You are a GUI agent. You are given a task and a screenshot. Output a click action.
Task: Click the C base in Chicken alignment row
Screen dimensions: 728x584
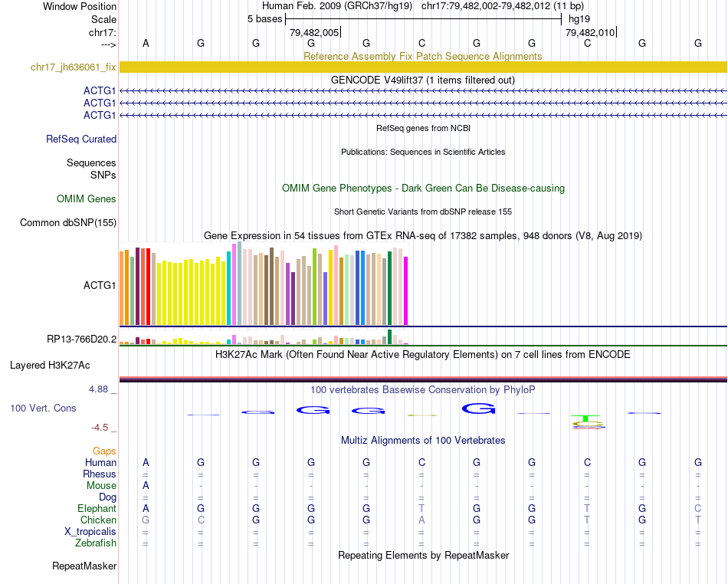click(x=201, y=520)
